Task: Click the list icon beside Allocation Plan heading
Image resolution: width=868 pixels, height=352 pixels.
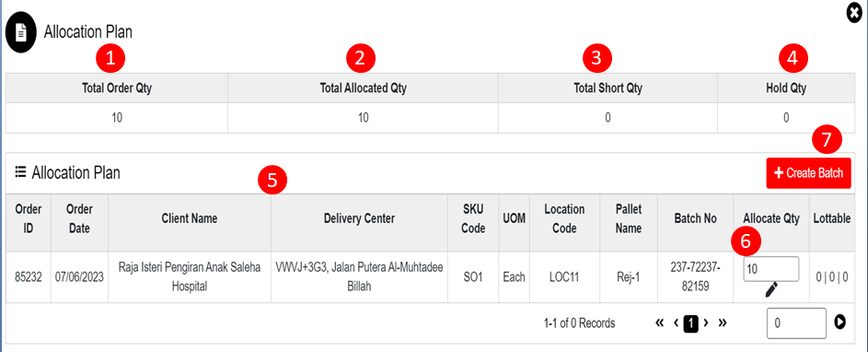Action: (20, 172)
